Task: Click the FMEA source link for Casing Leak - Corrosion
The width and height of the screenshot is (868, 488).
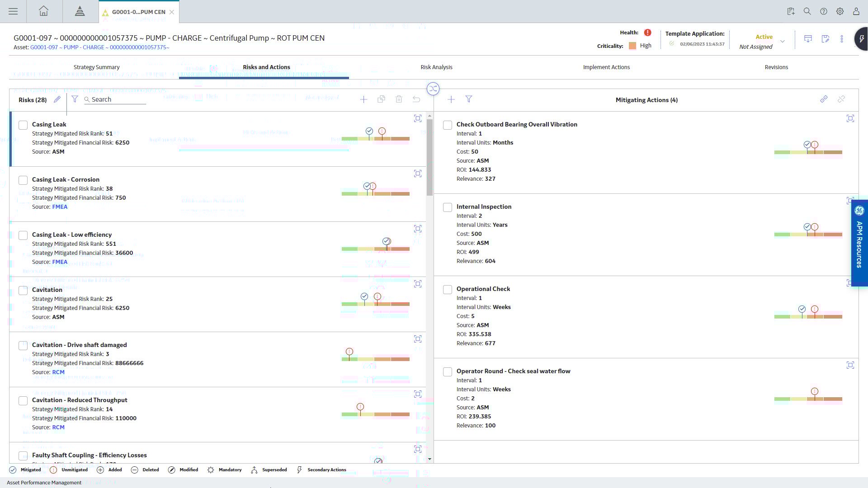Action: coord(60,207)
